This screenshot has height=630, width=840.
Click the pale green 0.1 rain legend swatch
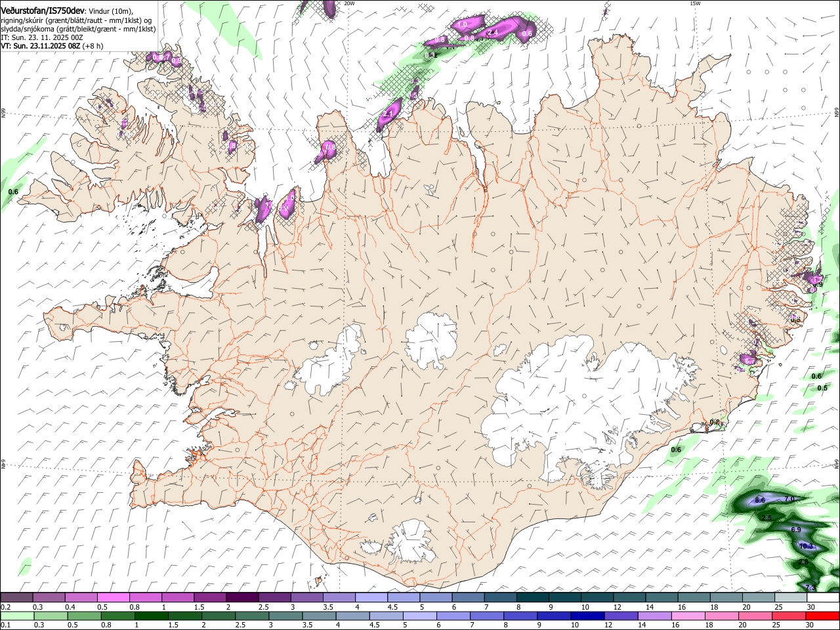(17, 616)
